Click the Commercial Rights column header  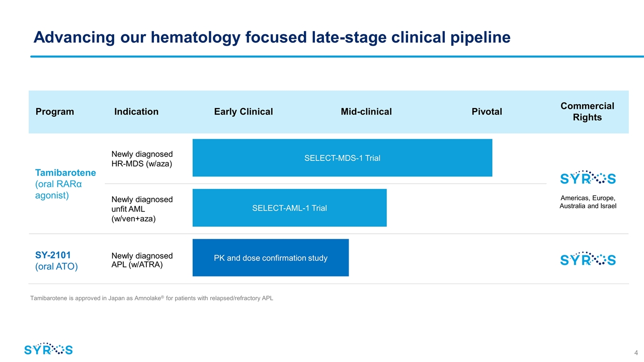(587, 112)
